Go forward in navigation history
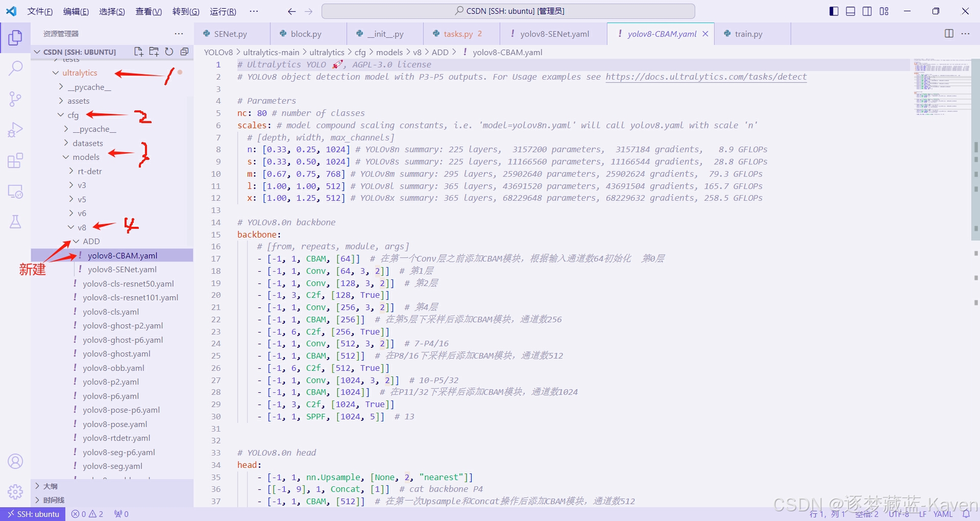 tap(308, 11)
